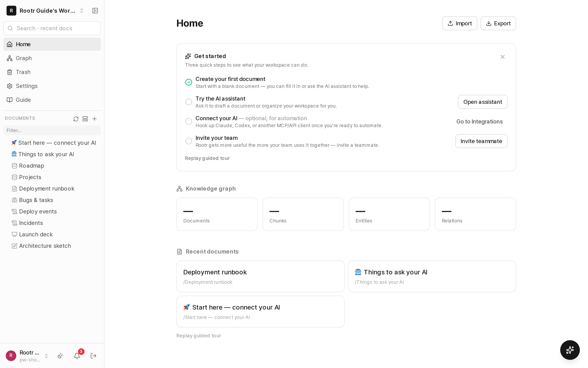Click Open assistant button
588x368 pixels.
(x=483, y=102)
